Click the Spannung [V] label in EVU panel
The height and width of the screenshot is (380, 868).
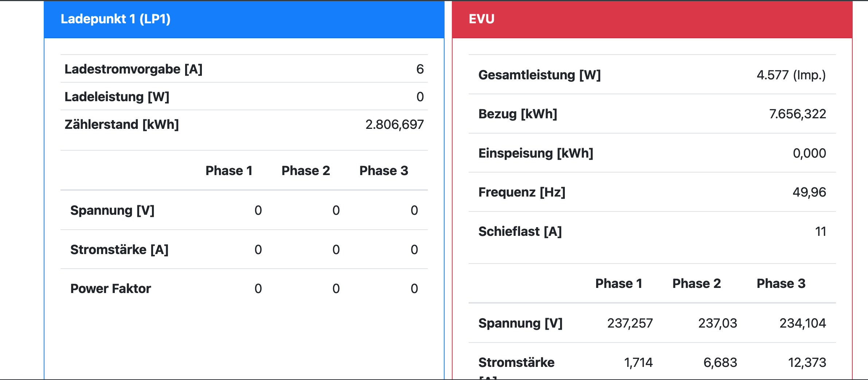[520, 323]
